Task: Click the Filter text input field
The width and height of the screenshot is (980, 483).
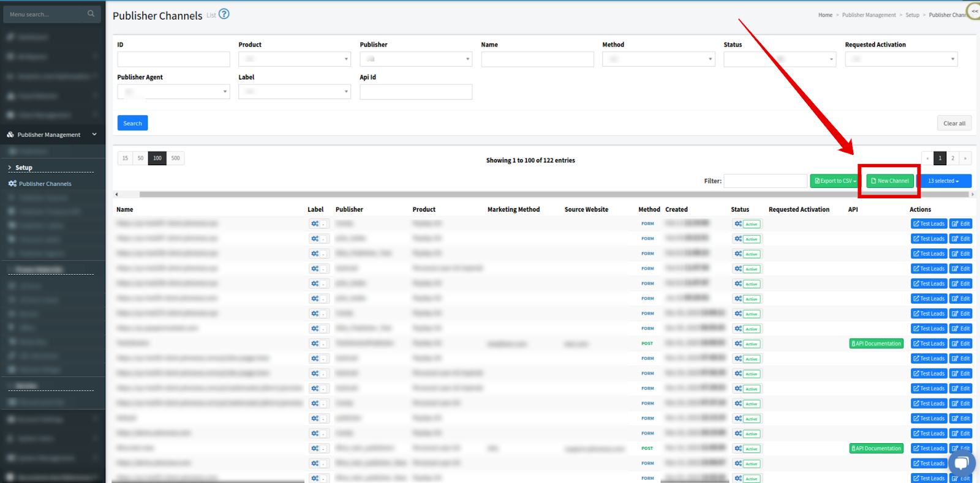Action: [x=765, y=181]
